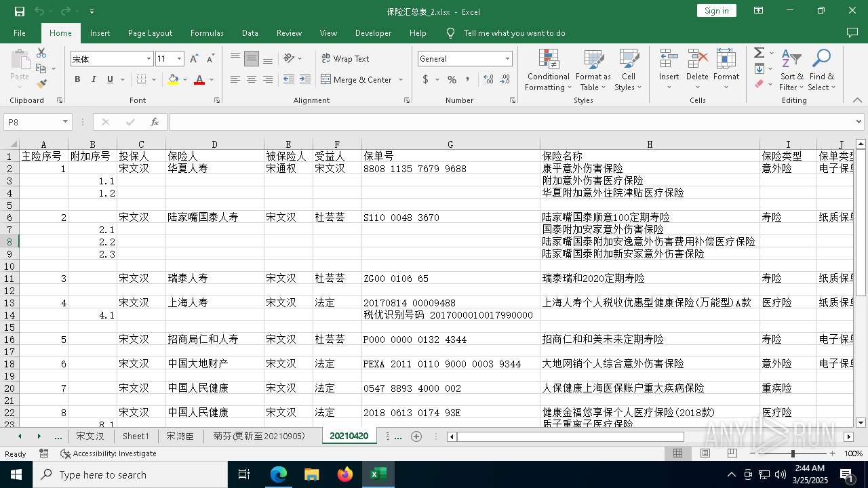Click the new sheet plus icon
868x488 pixels.
point(416,436)
